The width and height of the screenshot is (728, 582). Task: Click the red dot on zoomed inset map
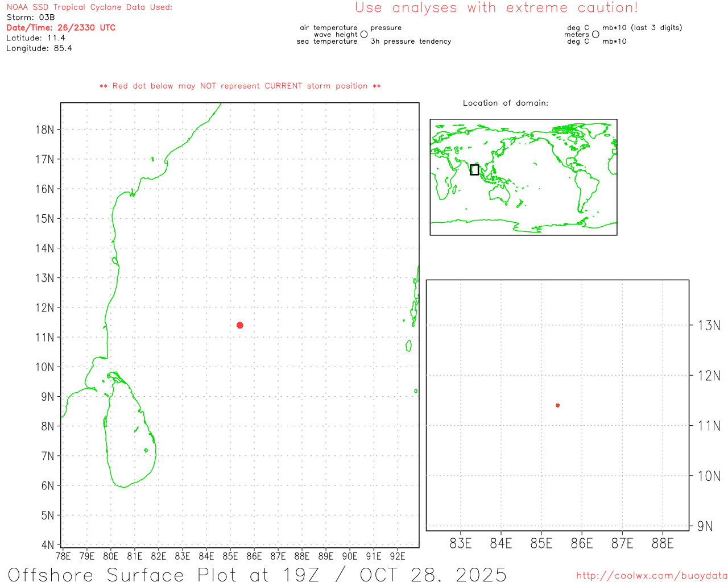558,405
